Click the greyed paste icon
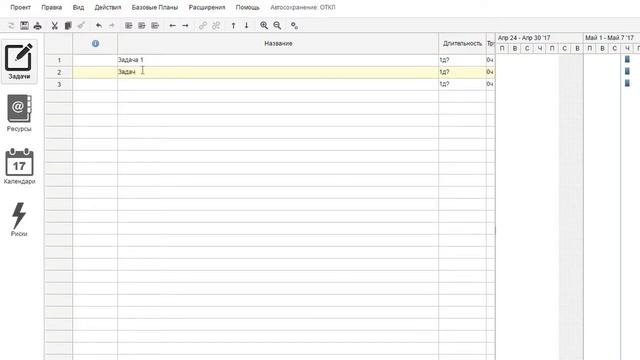The width and height of the screenshot is (640, 360). pos(81,26)
